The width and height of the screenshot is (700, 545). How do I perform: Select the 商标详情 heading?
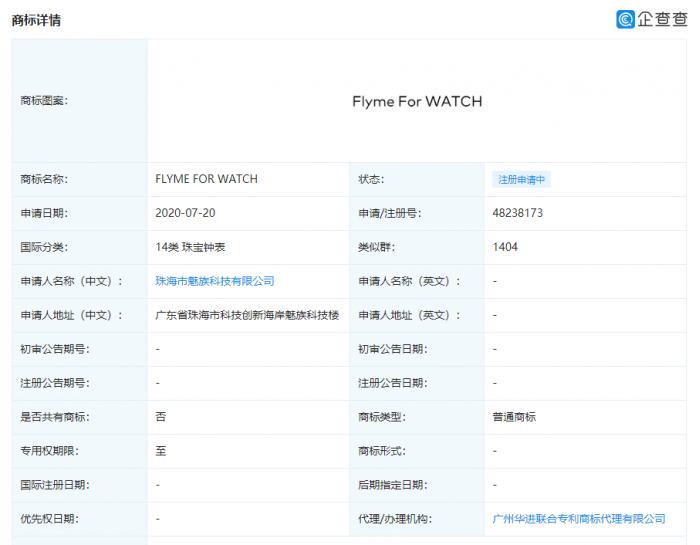(x=36, y=20)
